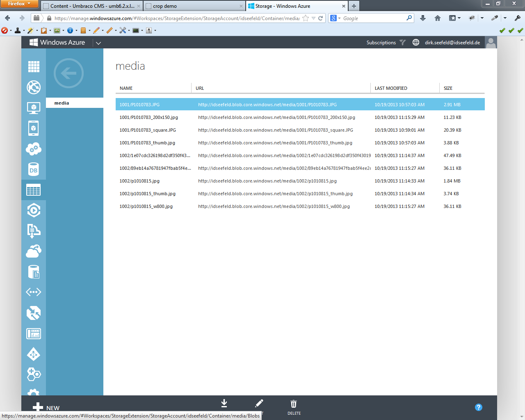Open Traffic Manager arrows icon in sidebar
The width and height of the screenshot is (525, 420).
click(34, 313)
